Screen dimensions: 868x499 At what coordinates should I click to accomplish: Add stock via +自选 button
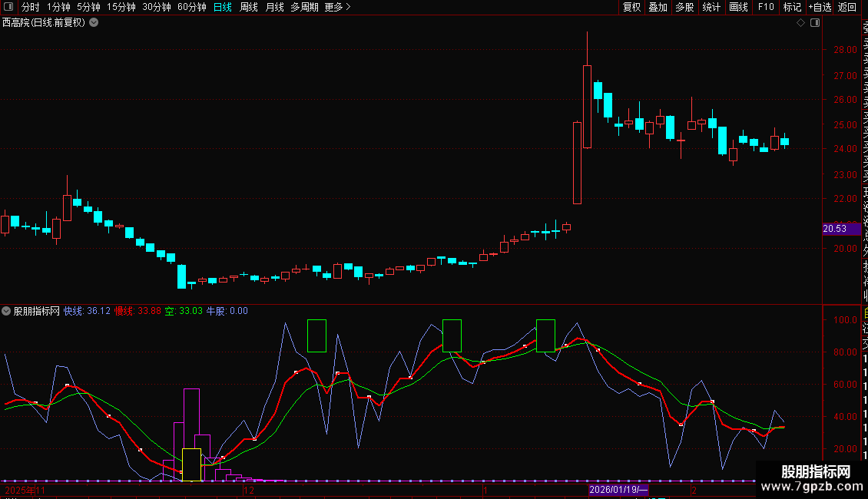click(x=820, y=7)
